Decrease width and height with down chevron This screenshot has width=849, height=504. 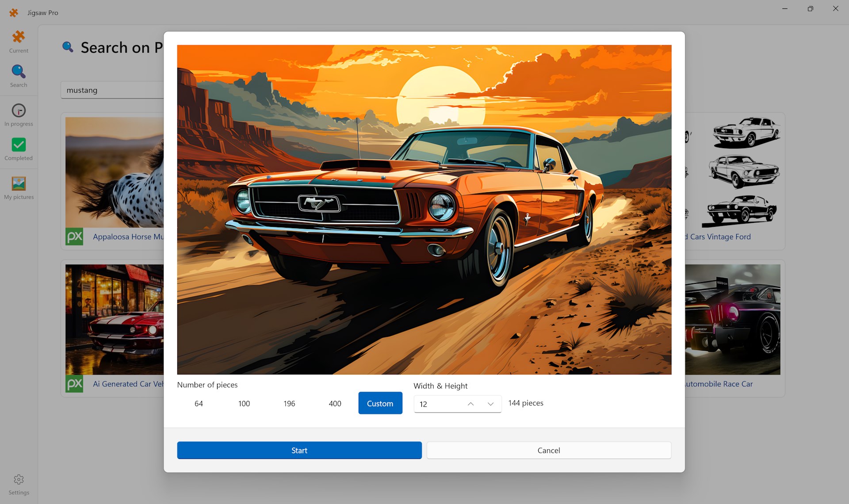pos(490,404)
